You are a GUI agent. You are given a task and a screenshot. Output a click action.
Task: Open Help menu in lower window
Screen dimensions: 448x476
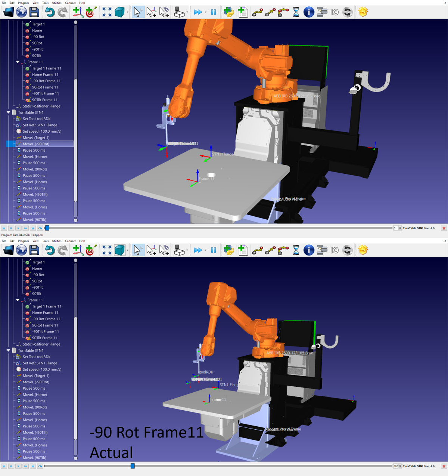(x=82, y=241)
